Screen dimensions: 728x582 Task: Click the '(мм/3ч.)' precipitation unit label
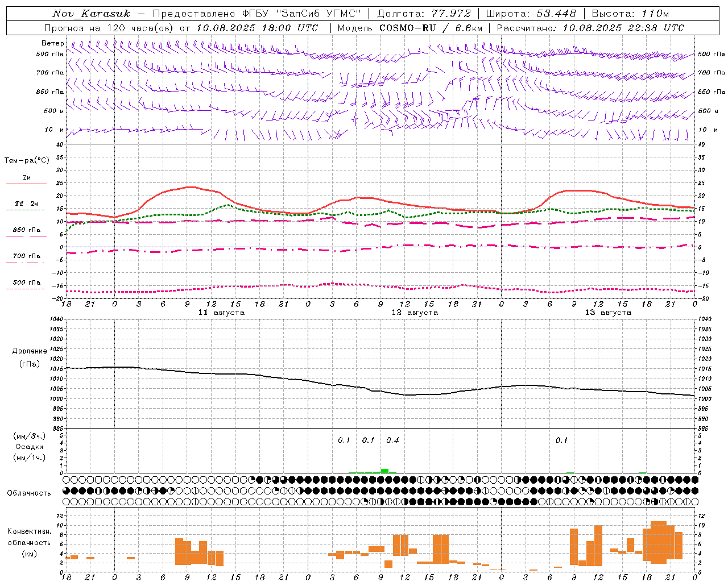[30, 436]
